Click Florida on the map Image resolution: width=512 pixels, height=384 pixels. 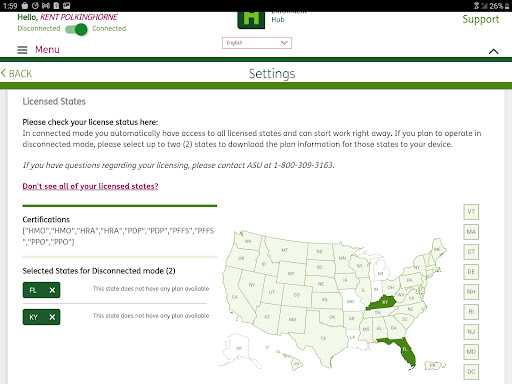click(405, 349)
